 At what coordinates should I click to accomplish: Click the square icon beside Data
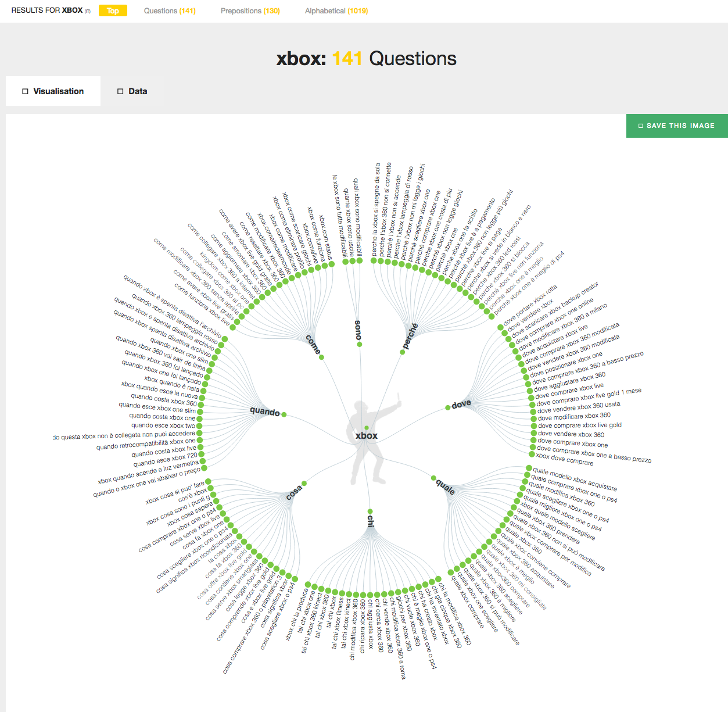[x=120, y=91]
